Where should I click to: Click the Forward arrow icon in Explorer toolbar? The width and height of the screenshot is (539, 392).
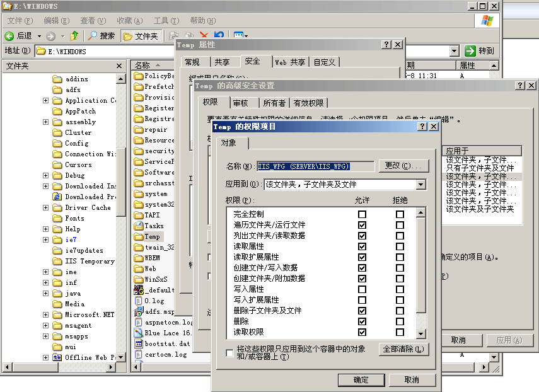coord(51,36)
